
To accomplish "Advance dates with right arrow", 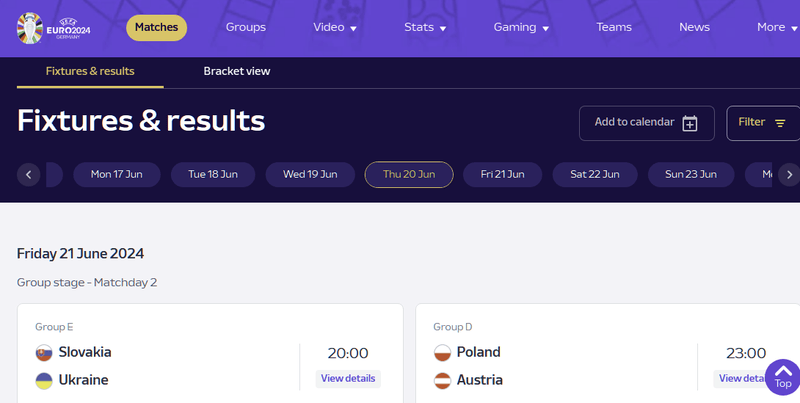I will coord(788,175).
